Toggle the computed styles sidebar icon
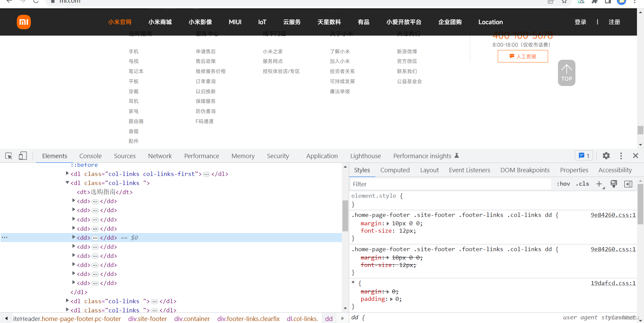 [x=628, y=184]
